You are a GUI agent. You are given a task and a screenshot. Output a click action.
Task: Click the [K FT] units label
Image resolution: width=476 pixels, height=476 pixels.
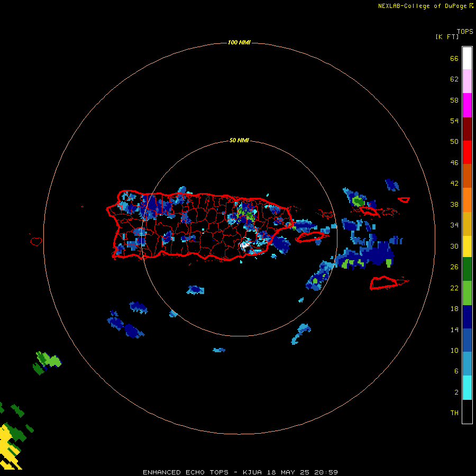tap(447, 36)
